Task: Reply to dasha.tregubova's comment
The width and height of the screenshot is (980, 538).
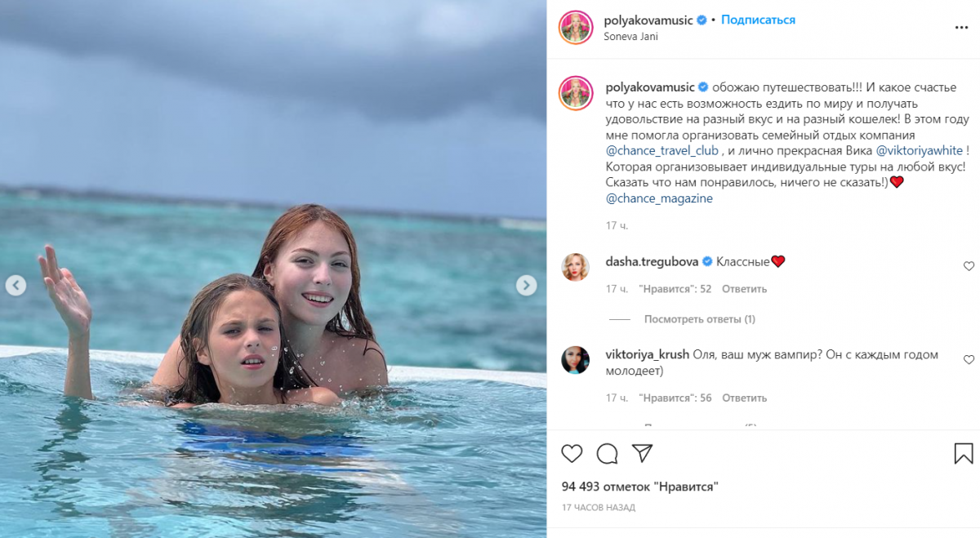Action: [744, 289]
